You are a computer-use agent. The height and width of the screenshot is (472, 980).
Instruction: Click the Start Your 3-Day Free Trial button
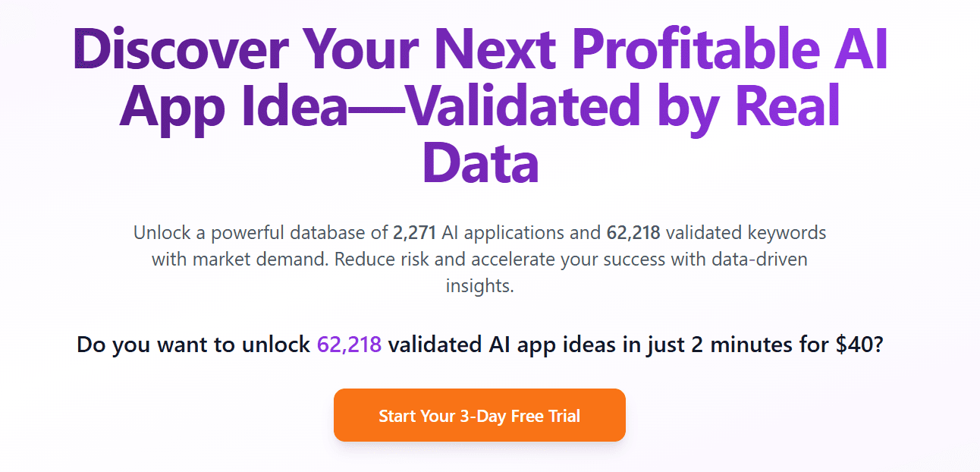point(479,416)
